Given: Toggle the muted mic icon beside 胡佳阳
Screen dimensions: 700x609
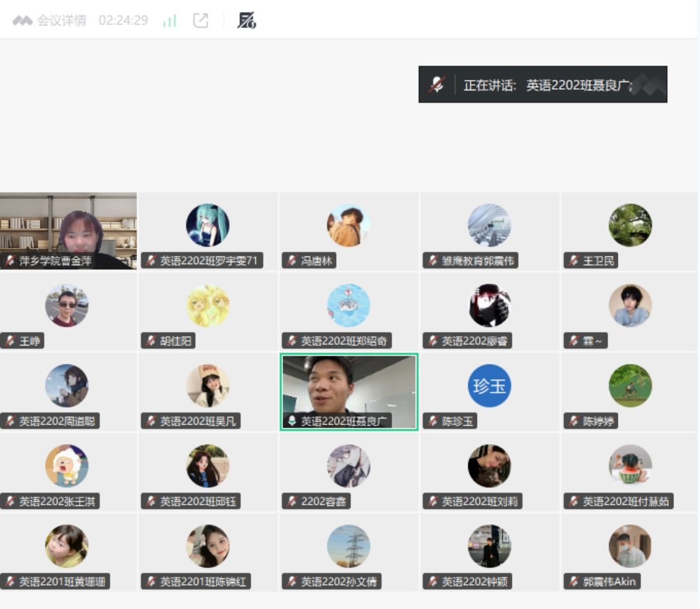Looking at the screenshot, I should [x=150, y=341].
